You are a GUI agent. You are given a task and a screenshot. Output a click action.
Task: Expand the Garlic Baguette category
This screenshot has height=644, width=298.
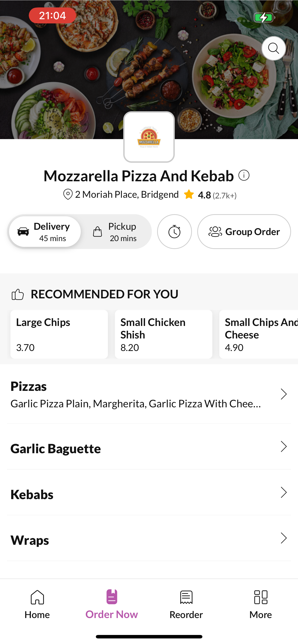click(149, 447)
